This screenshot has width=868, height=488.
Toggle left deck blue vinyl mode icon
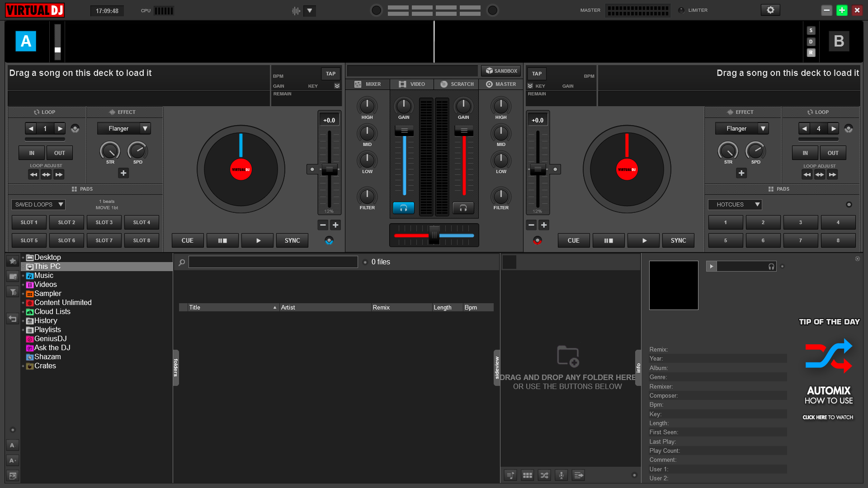point(329,240)
